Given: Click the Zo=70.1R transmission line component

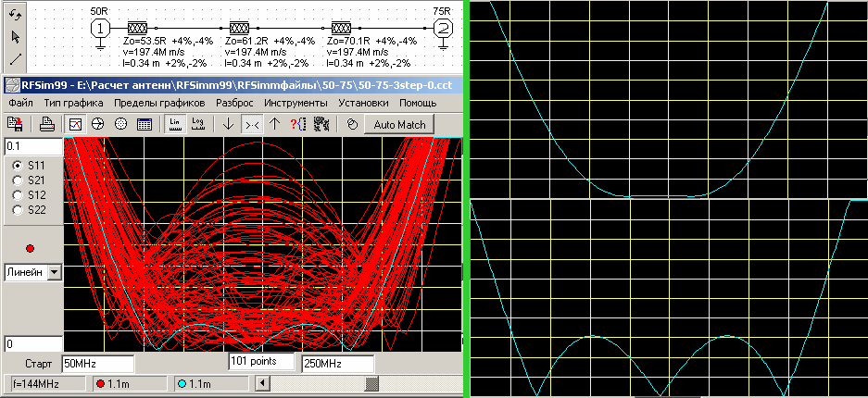Looking at the screenshot, I should [x=342, y=28].
